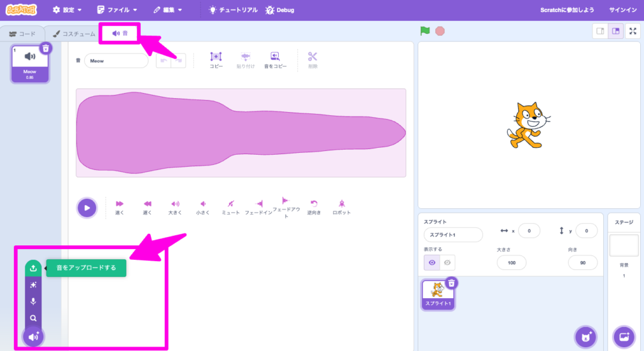Expand the ファイル file menu
The width and height of the screenshot is (644, 351).
point(117,10)
